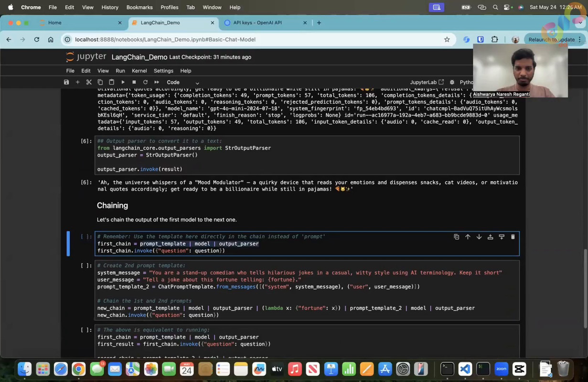Interrupt the kernel with the stop icon
Image resolution: width=588 pixels, height=382 pixels.
[134, 82]
